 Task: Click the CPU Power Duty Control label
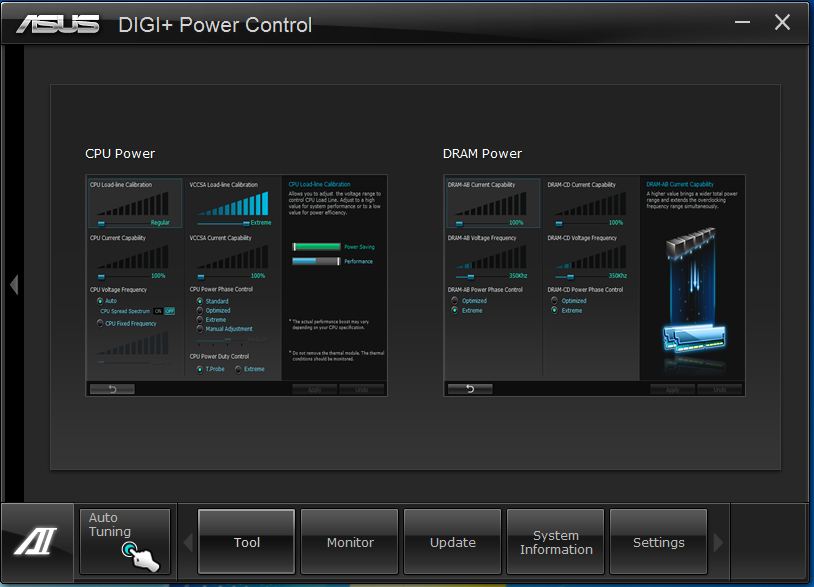pos(219,357)
